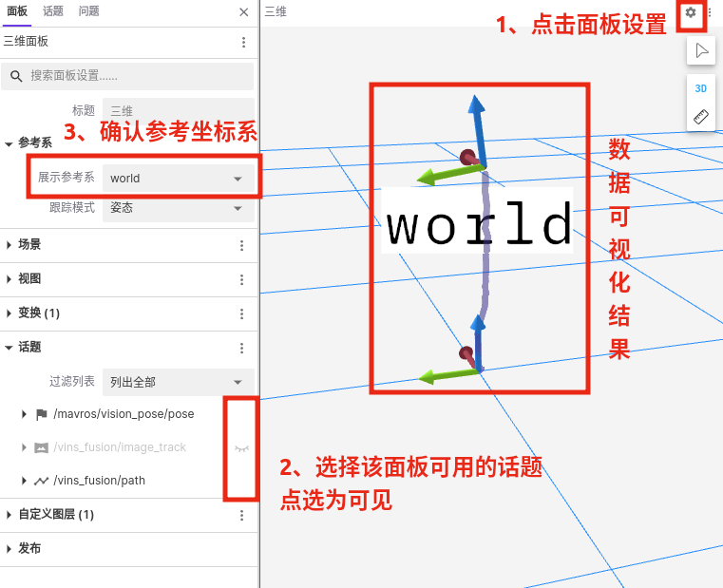
Task: Switch to the 话题 tab
Action: pyautogui.click(x=53, y=11)
